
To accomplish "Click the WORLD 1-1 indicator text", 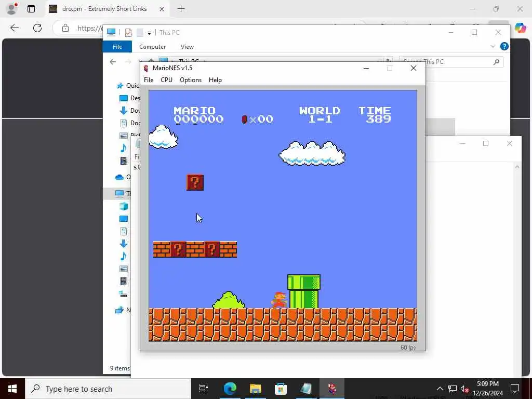I will (x=320, y=115).
